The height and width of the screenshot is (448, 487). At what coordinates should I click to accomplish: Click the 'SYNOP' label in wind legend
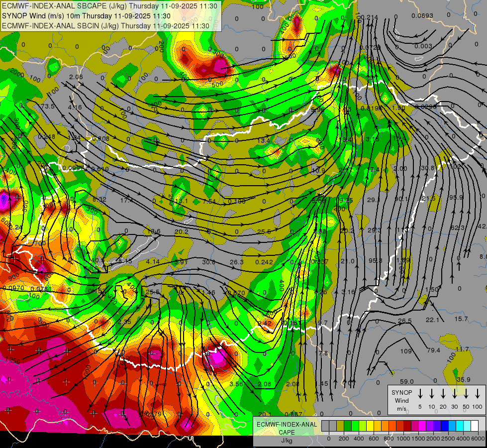point(401,392)
